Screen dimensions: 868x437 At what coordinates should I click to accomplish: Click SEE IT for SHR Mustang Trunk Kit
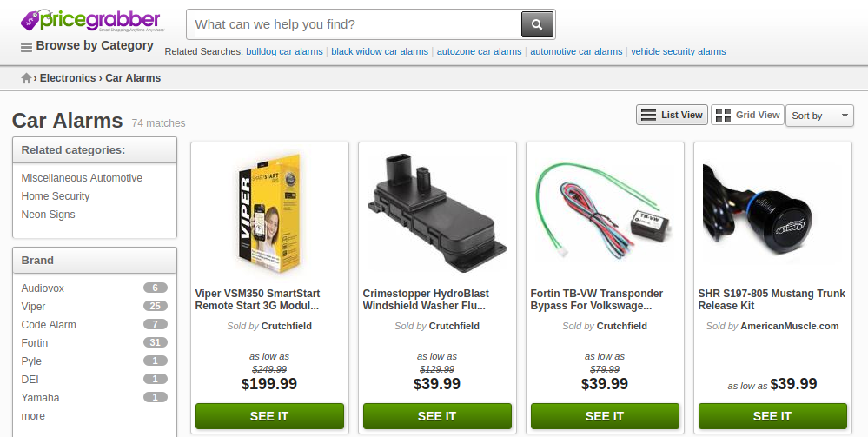click(772, 416)
